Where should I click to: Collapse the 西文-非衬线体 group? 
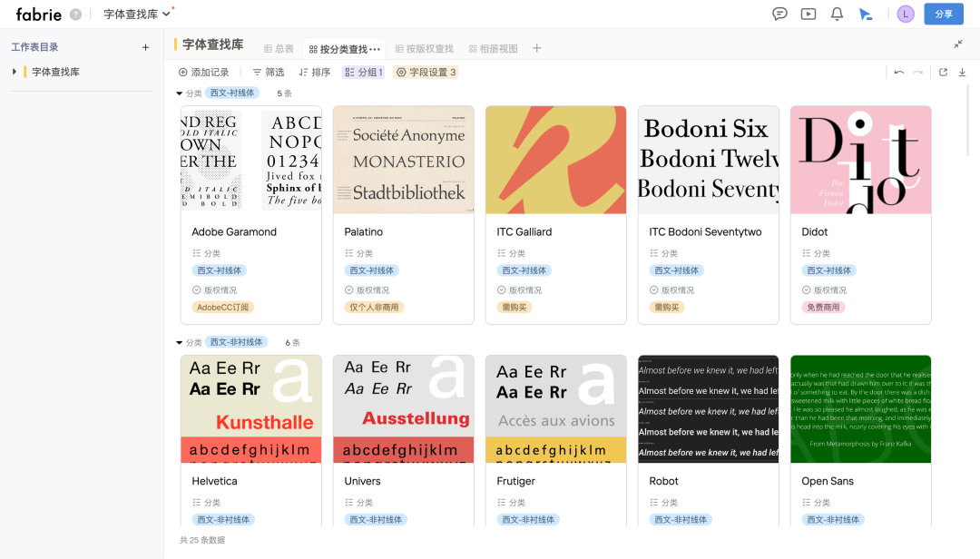(180, 343)
